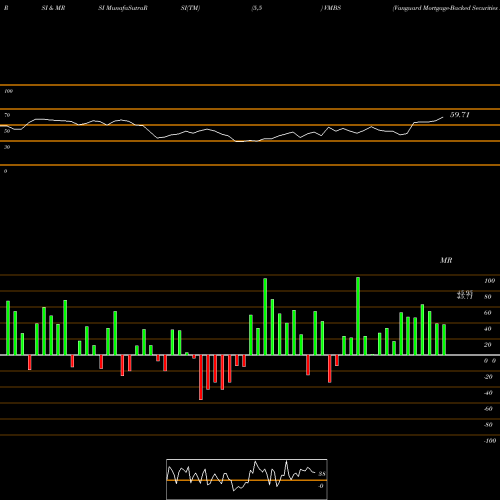Click the -80 label on MR axis
The width and height of the screenshot is (500, 500).
[x=488, y=425]
